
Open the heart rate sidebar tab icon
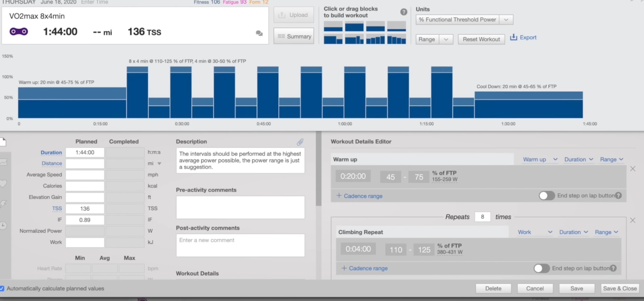(x=3, y=184)
